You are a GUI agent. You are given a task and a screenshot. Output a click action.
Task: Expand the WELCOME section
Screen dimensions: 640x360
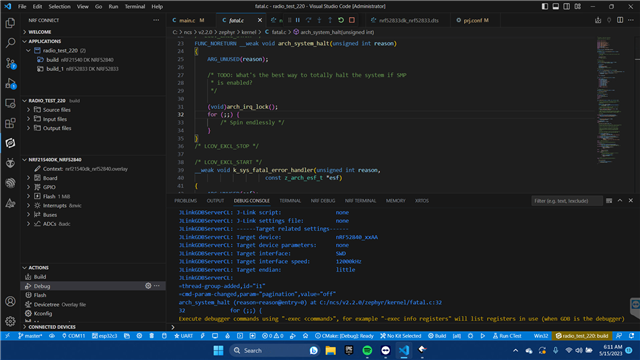click(93, 32)
